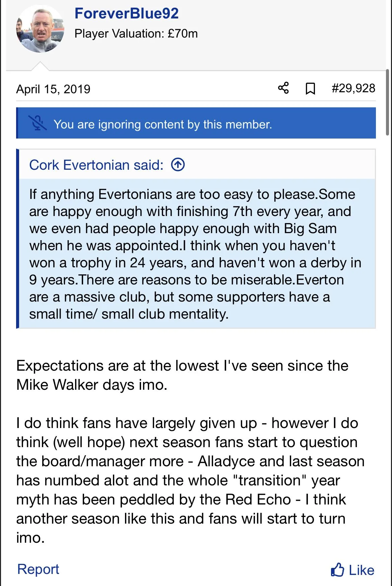Bookmark post #29,928
The width and height of the screenshot is (392, 586).
tap(310, 89)
